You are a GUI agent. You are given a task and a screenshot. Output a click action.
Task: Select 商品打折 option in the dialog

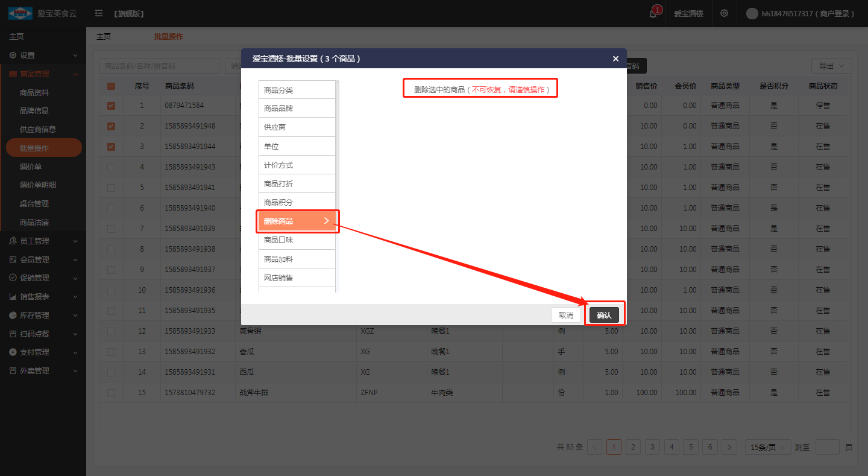(297, 183)
